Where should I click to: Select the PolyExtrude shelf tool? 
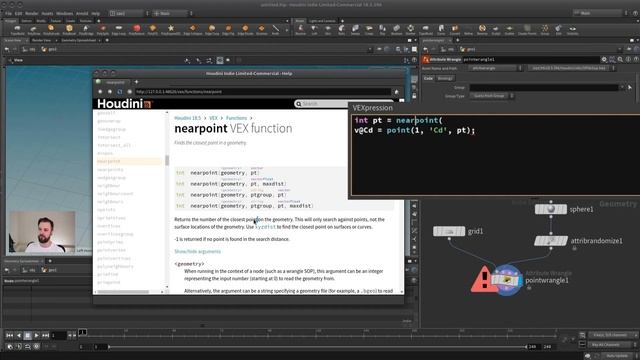(x=51, y=29)
